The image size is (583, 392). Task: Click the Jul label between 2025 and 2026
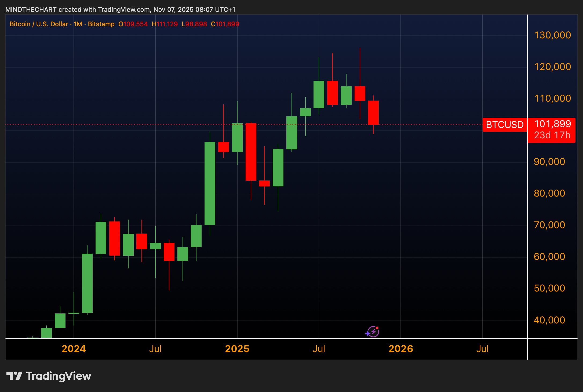319,349
